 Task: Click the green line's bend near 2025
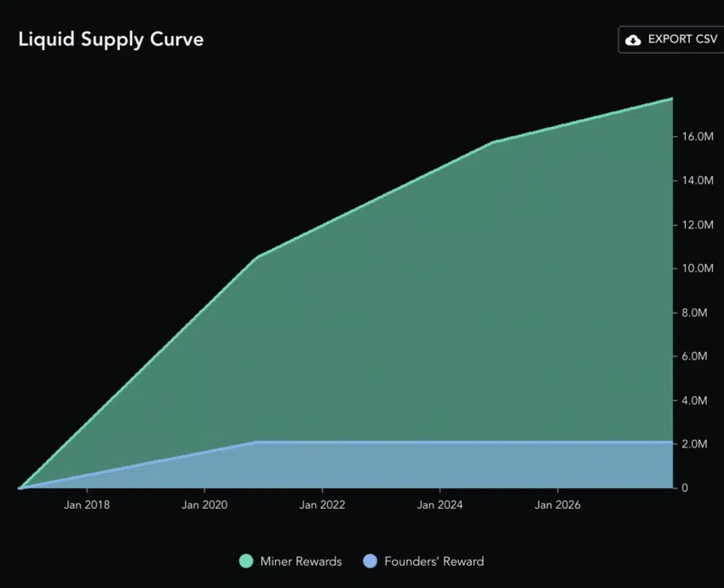(494, 141)
